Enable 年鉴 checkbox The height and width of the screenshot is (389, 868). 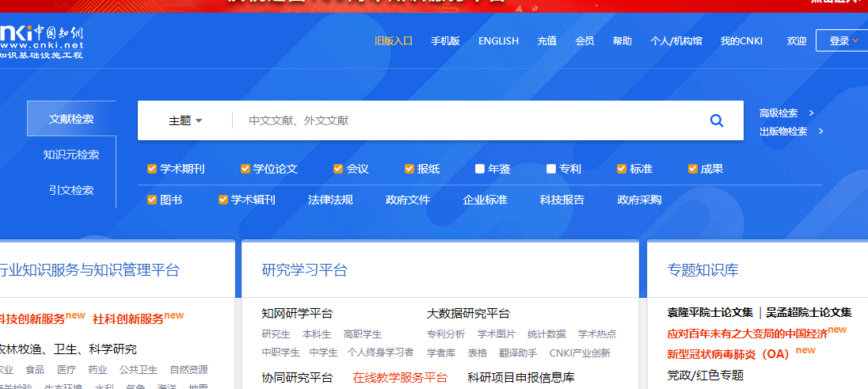coord(480,169)
